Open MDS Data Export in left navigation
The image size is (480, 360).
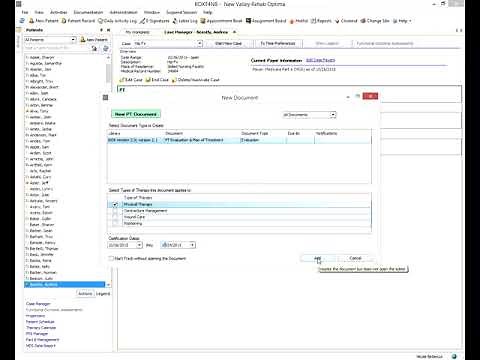tap(41, 346)
